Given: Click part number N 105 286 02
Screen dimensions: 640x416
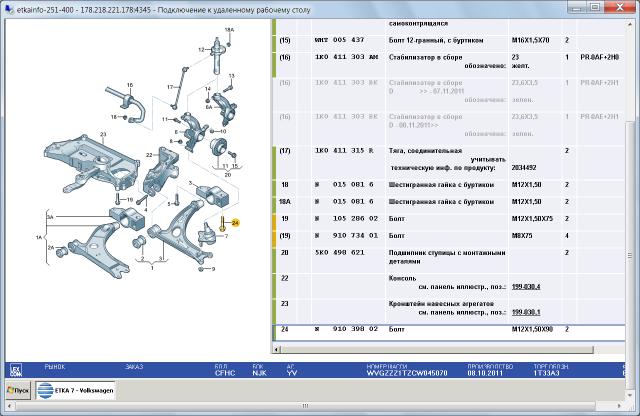Looking at the screenshot, I should [x=346, y=219].
